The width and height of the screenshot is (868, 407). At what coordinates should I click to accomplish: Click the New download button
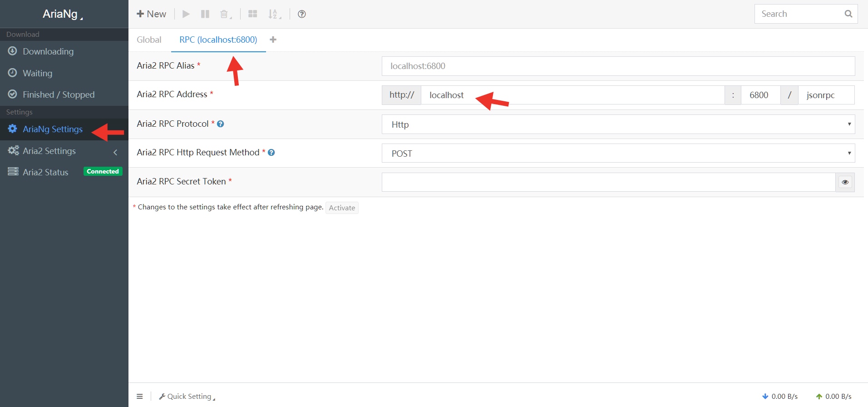point(151,14)
